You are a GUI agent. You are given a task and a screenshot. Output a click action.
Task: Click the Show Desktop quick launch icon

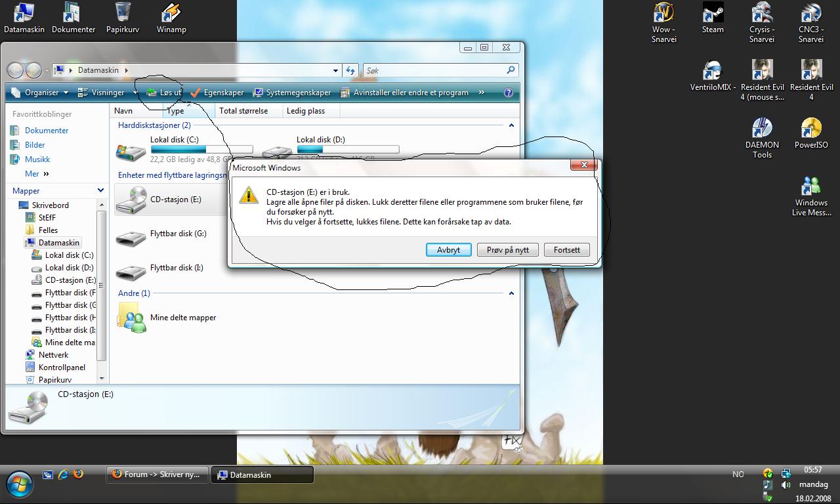point(48,474)
